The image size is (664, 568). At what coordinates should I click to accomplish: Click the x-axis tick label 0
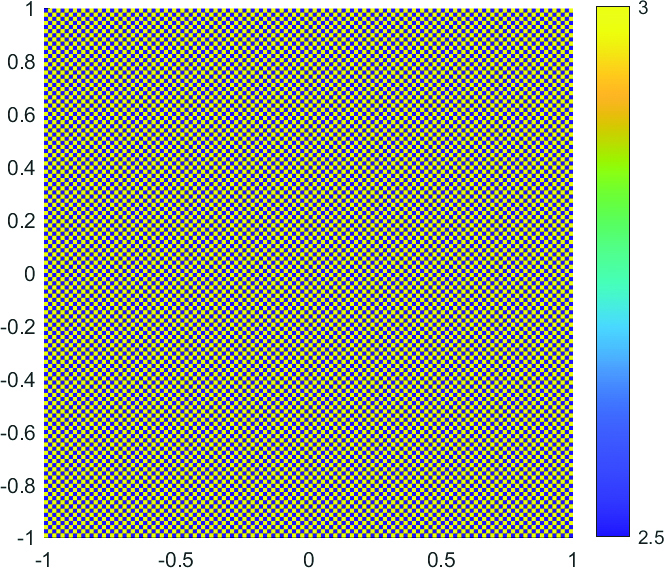pyautogui.click(x=309, y=557)
